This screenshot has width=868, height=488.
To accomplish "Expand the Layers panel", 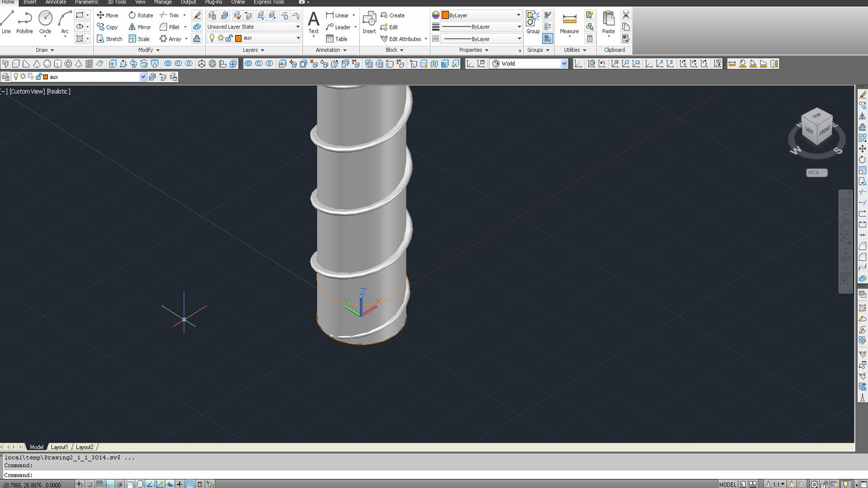I will tap(253, 50).
